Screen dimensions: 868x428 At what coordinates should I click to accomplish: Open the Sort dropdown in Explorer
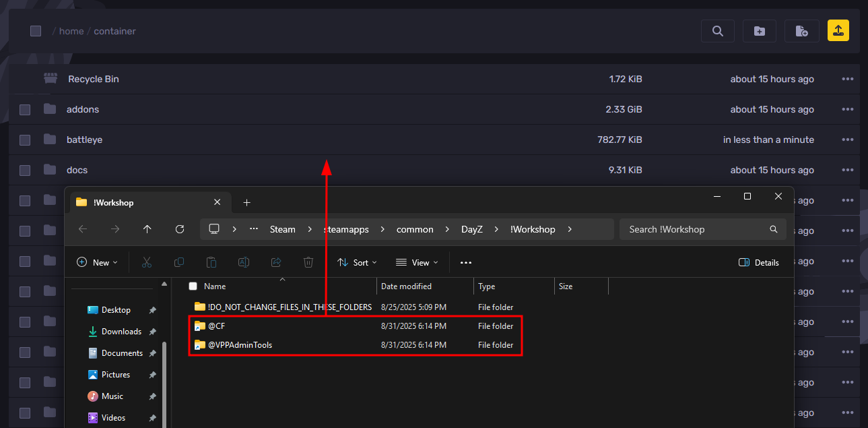click(x=357, y=262)
